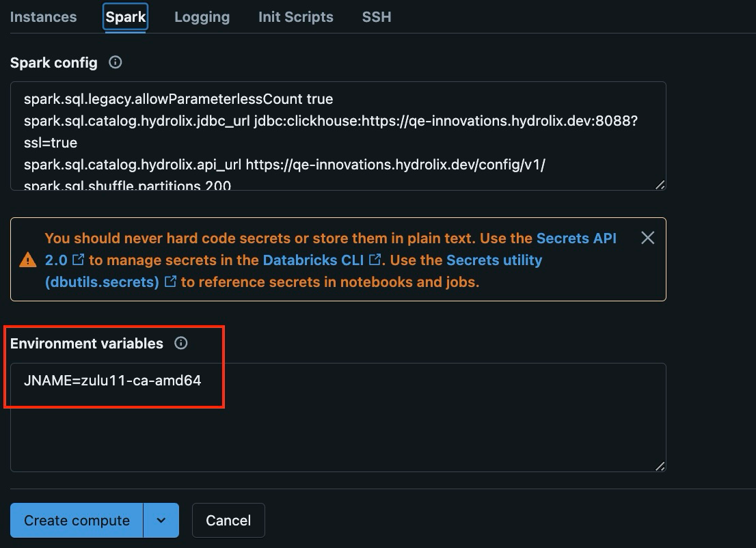The width and height of the screenshot is (756, 548).
Task: Switch to the Logging tab
Action: (x=202, y=16)
